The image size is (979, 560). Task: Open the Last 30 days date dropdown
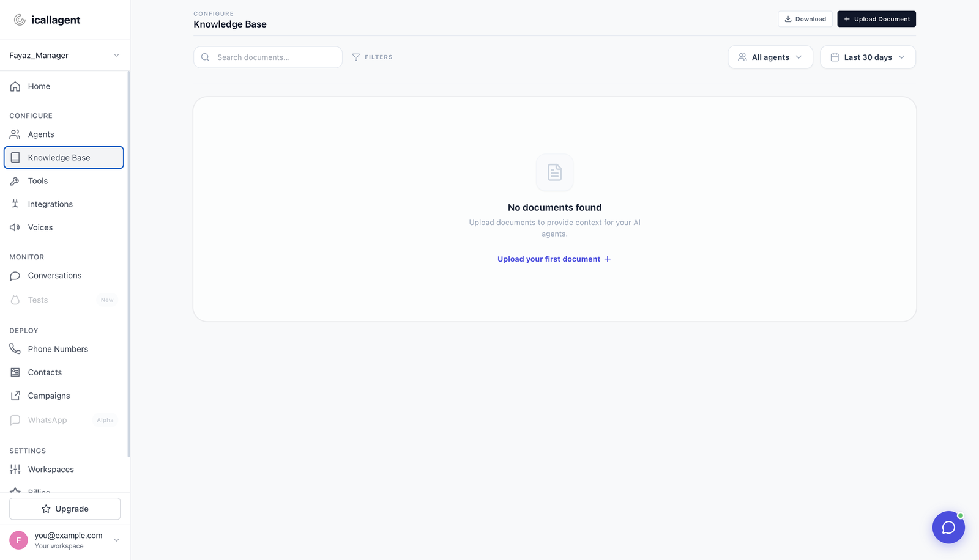[868, 57]
